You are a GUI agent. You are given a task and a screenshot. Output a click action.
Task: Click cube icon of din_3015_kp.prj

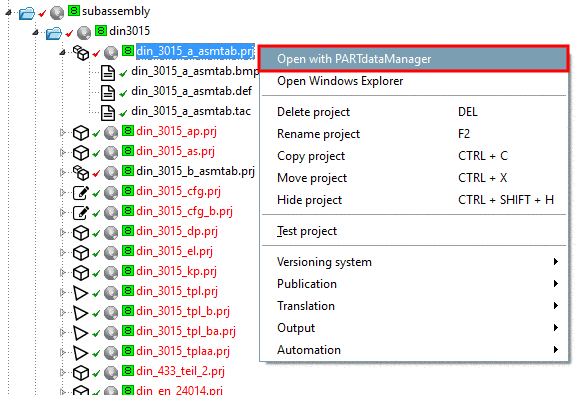tap(81, 273)
